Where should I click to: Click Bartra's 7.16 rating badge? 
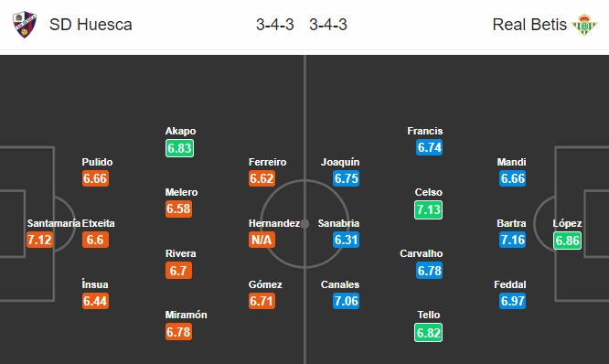(x=513, y=240)
